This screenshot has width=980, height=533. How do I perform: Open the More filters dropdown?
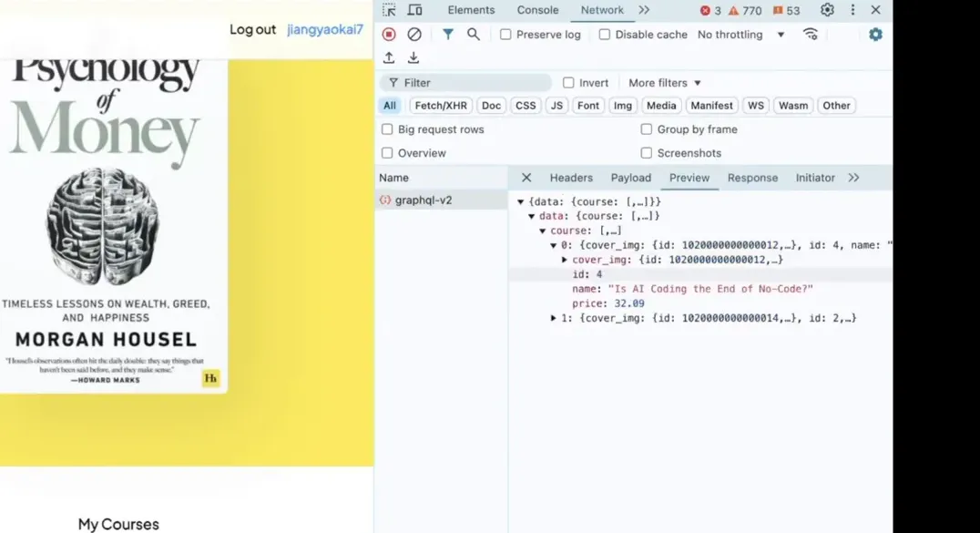664,83
